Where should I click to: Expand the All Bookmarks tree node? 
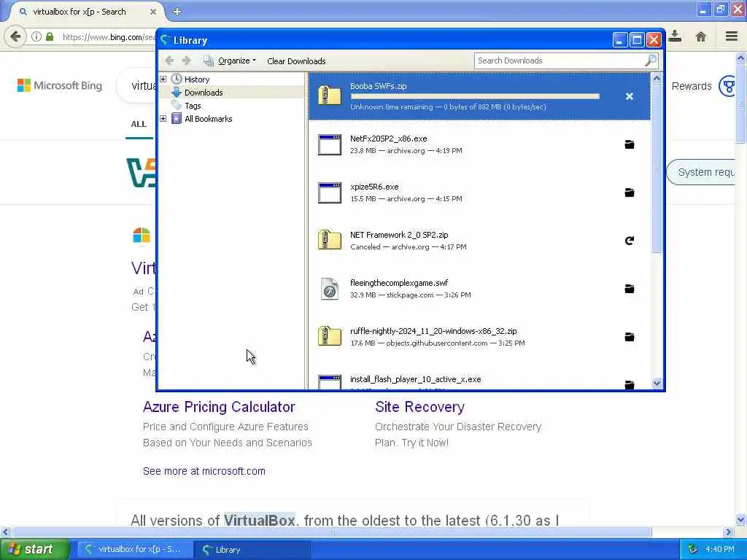click(163, 119)
